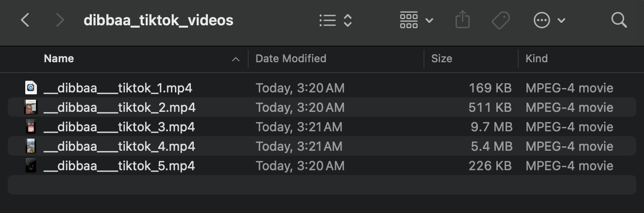Click the 169 KB size value

point(490,88)
